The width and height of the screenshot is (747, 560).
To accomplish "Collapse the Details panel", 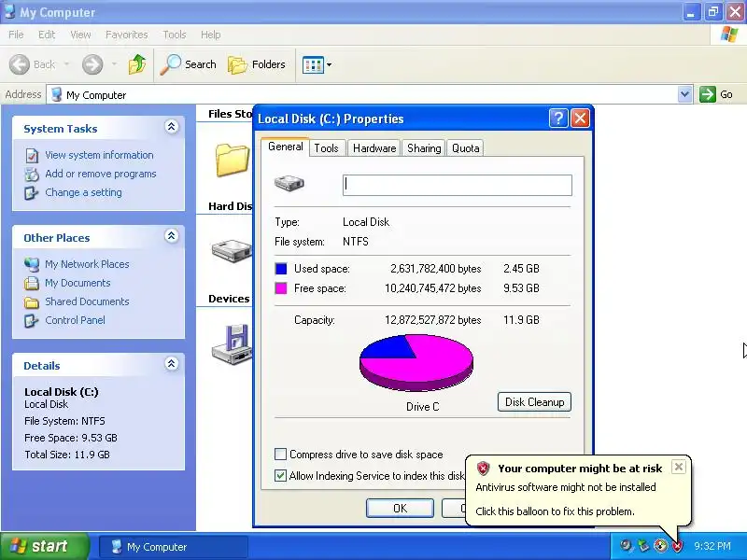I will pos(172,364).
